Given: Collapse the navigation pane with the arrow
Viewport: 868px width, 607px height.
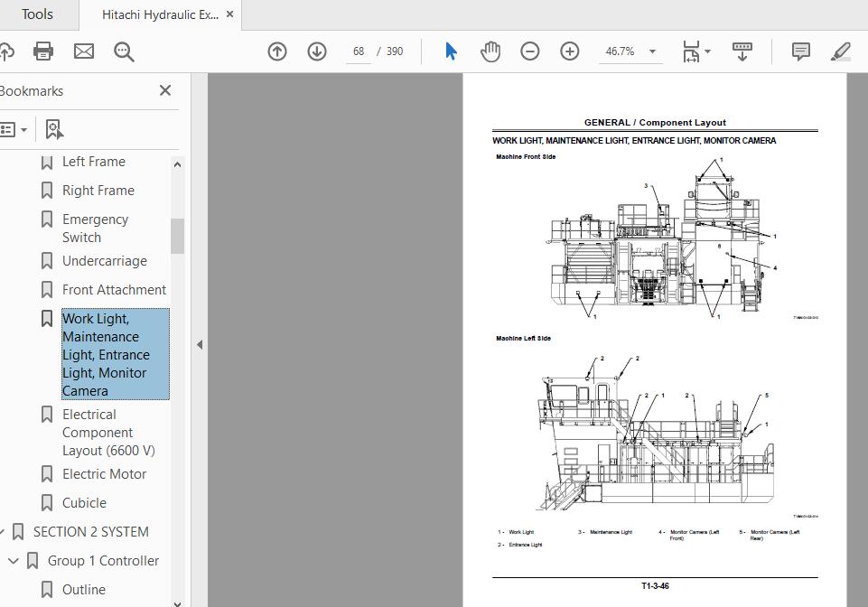Looking at the screenshot, I should click(199, 344).
